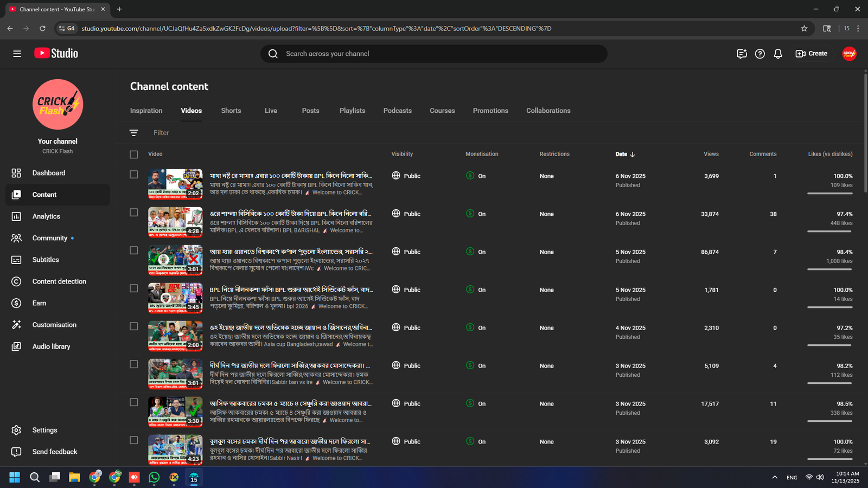Click the page vertical scrollbar
Viewport: 868px width, 488px height.
tap(865, 133)
